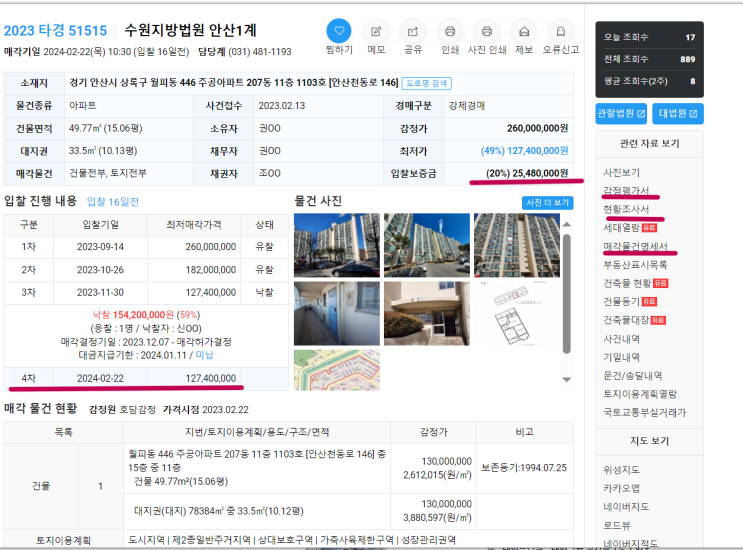Click the 미납 unpaid status link

pyautogui.click(x=205, y=355)
